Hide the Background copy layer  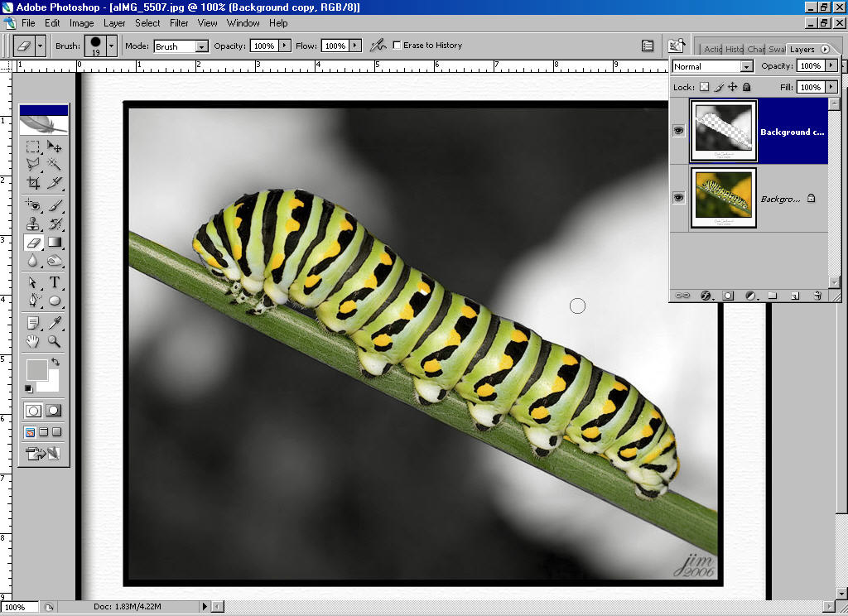tap(679, 130)
